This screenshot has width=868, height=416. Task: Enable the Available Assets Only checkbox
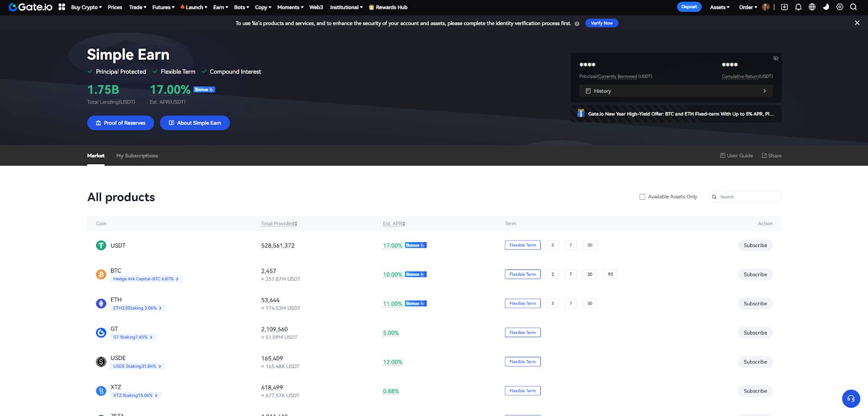point(642,197)
